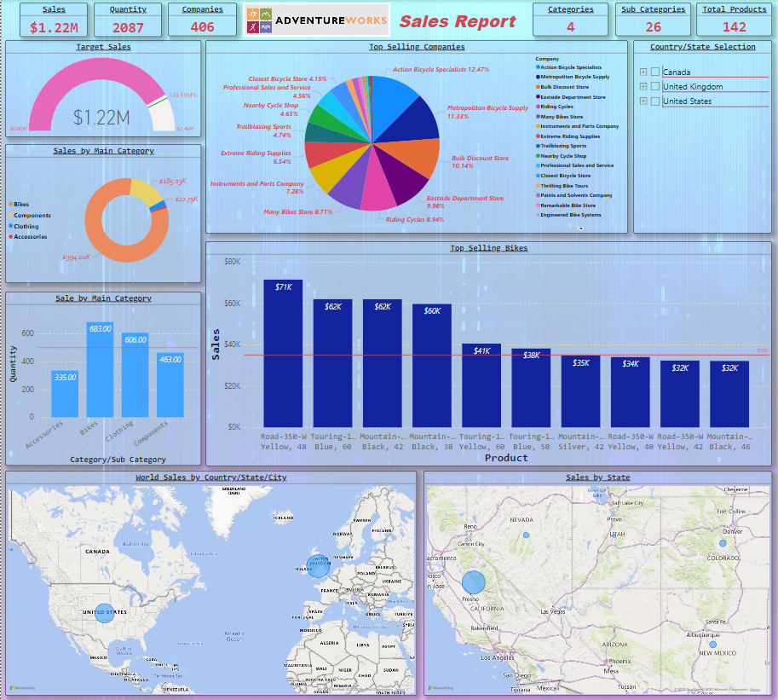This screenshot has height=700, width=778.
Task: Expand the Canada node in slicer
Action: click(x=643, y=72)
